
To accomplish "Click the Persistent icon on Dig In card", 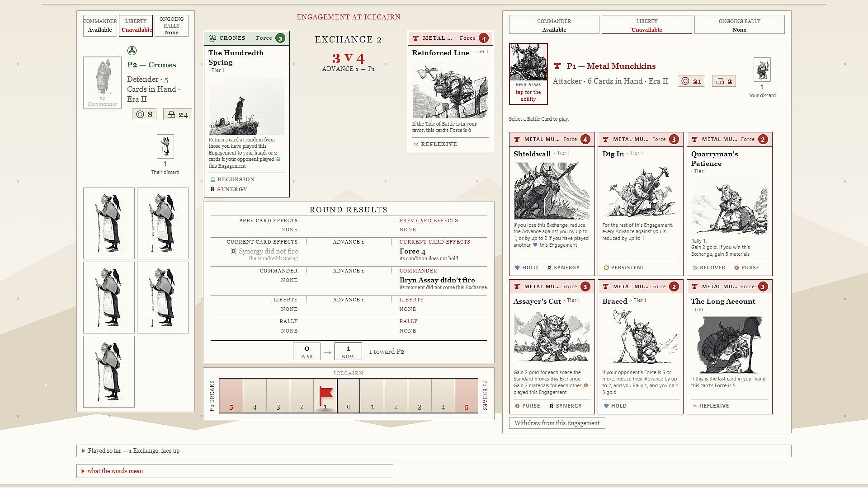I will tap(606, 267).
